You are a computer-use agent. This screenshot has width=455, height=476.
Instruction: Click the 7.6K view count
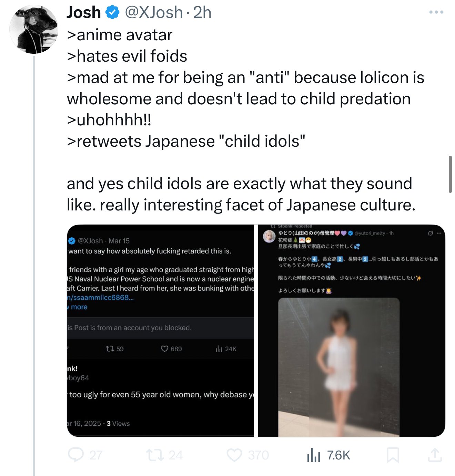(x=338, y=455)
